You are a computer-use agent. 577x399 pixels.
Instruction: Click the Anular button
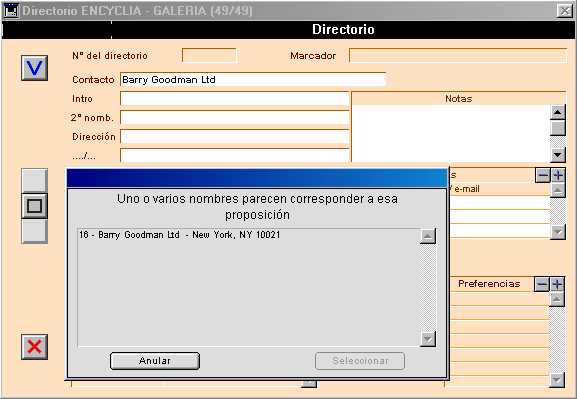click(155, 361)
